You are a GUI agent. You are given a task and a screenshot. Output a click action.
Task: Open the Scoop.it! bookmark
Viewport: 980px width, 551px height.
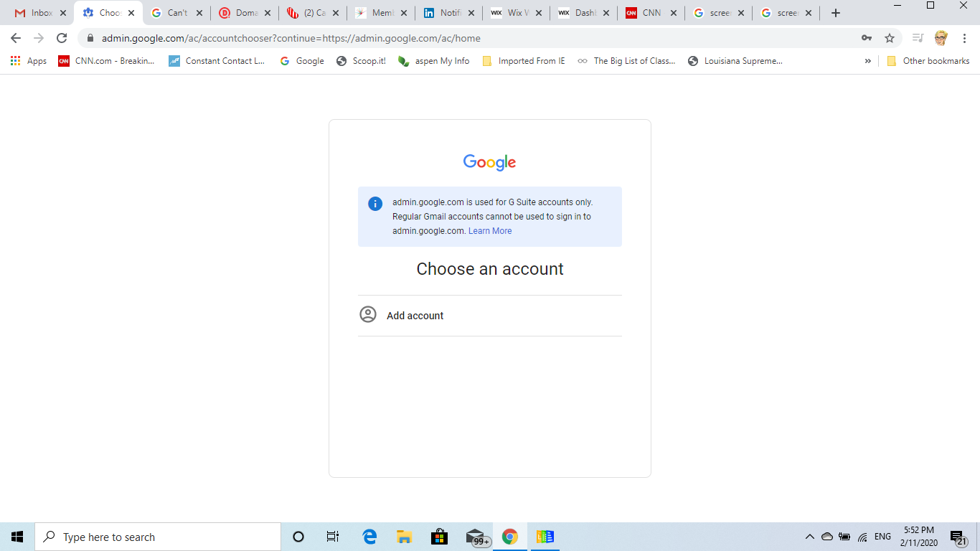click(362, 61)
